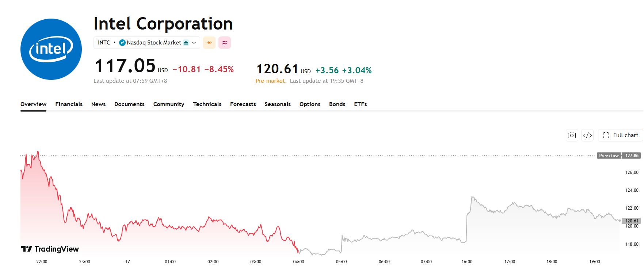644x268 pixels.
Task: Open the Documents tab
Action: coord(129,104)
